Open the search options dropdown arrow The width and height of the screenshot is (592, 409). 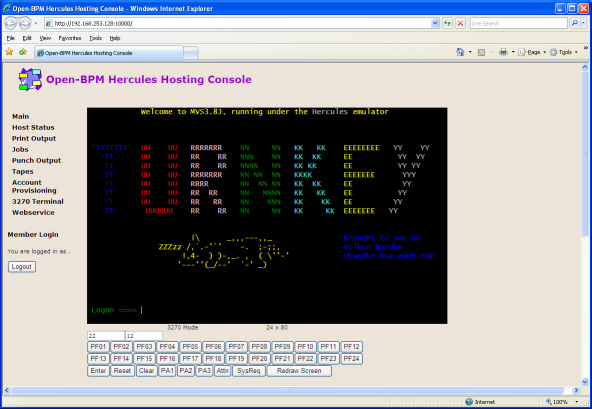point(583,23)
